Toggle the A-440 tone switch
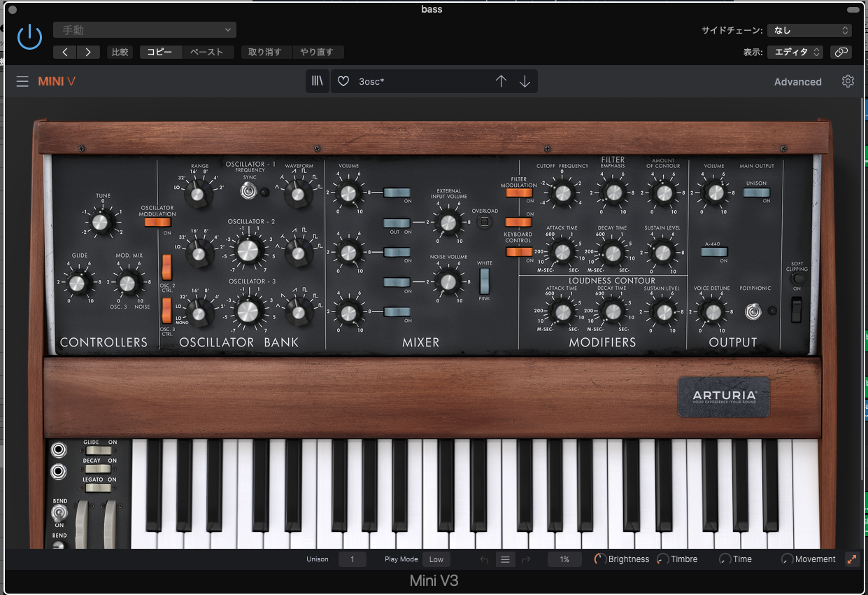Viewport: 868px width, 595px height. click(x=716, y=252)
